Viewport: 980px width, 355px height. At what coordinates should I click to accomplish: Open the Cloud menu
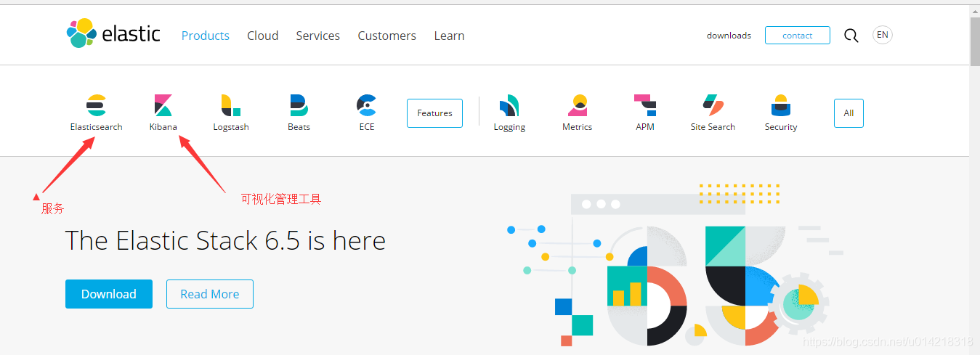click(263, 36)
